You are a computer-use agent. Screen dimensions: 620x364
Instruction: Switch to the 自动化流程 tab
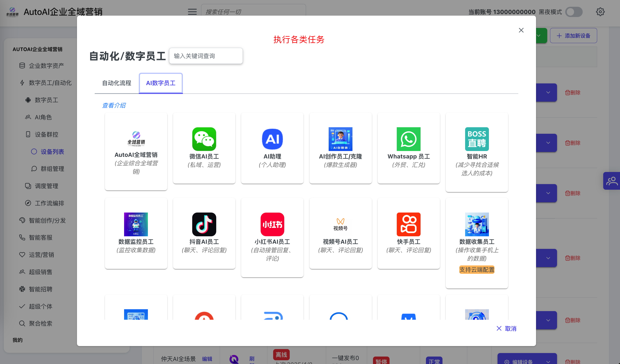pyautogui.click(x=117, y=83)
